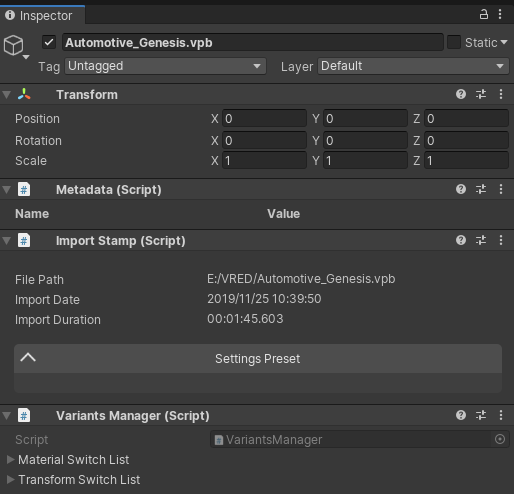Open the Static flags dropdown arrow
The image size is (514, 494).
point(504,42)
